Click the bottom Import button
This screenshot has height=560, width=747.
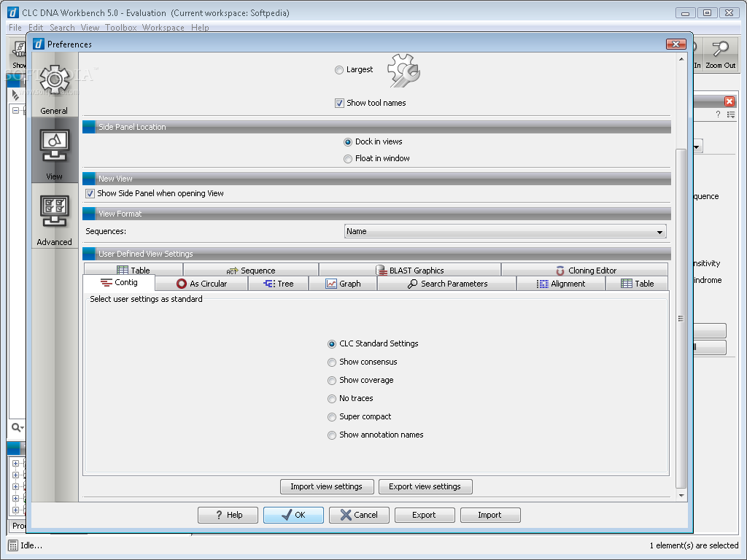pyautogui.click(x=490, y=515)
